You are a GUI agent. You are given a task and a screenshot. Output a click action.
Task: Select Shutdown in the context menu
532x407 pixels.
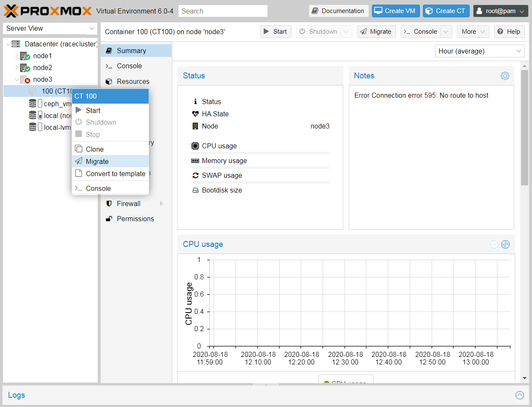110,122
